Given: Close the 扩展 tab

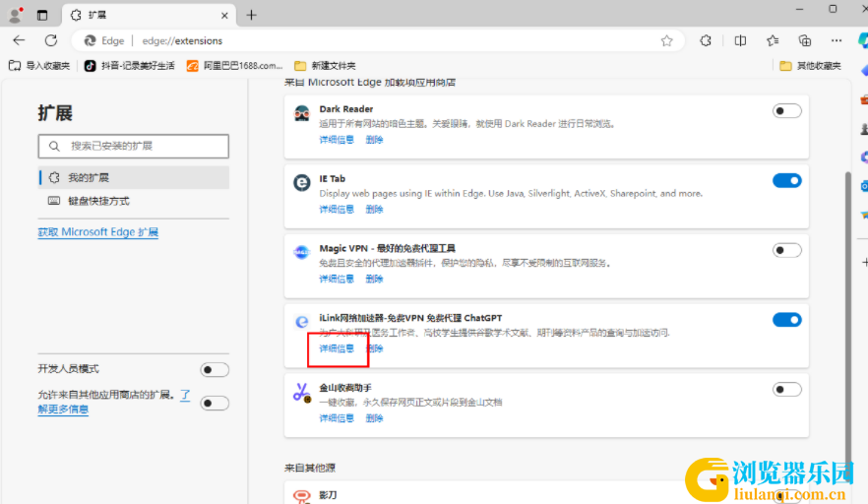Looking at the screenshot, I should click(x=224, y=16).
